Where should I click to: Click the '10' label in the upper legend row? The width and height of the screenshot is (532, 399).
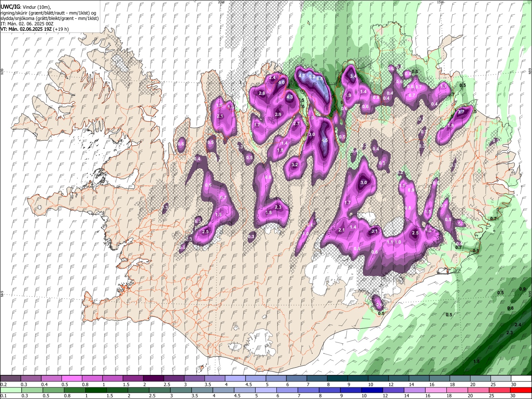click(370, 384)
